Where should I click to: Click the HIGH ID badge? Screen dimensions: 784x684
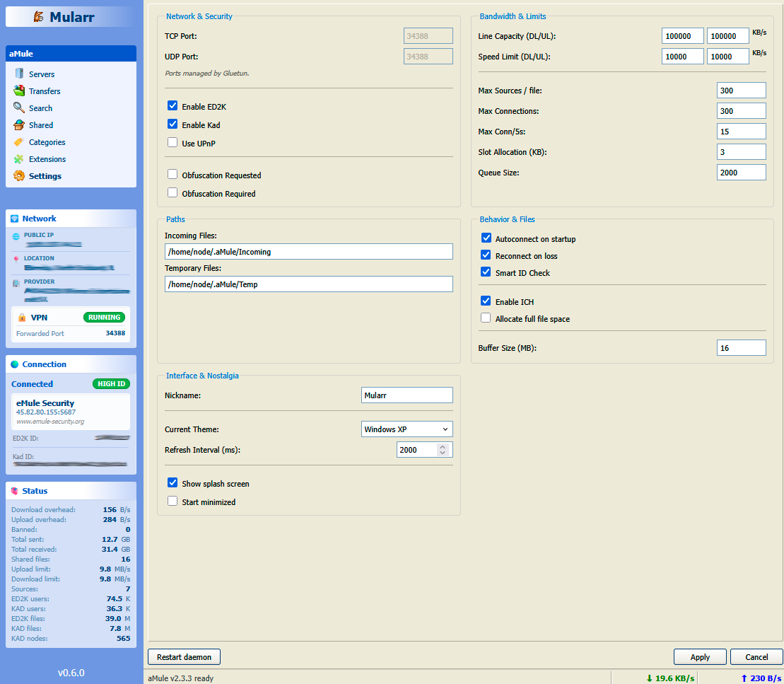pos(112,384)
